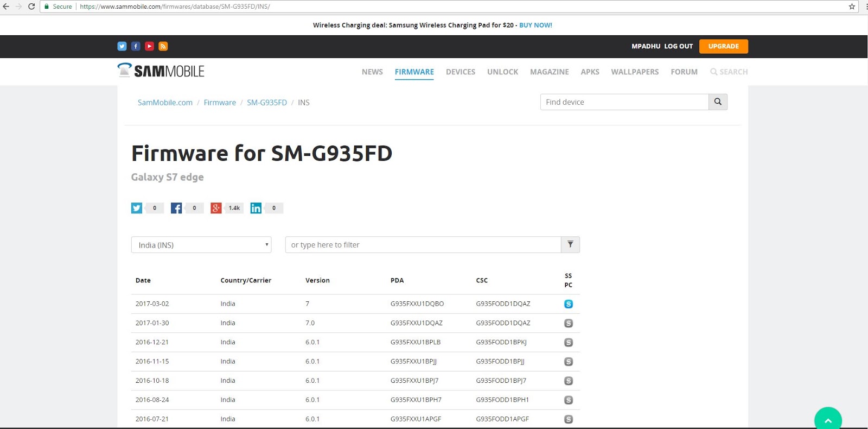Click the Smart Switch icon for 2017-03-02 firmware
The width and height of the screenshot is (868, 429).
(569, 304)
